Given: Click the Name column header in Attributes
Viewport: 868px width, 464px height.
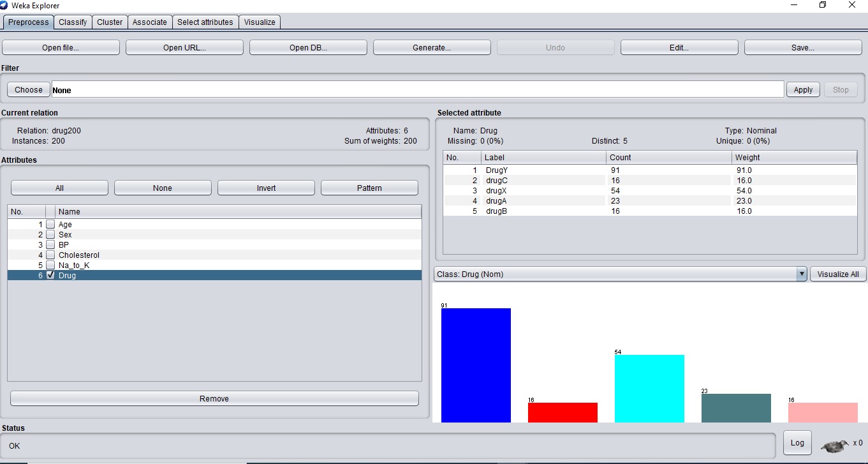Looking at the screenshot, I should coord(239,211).
